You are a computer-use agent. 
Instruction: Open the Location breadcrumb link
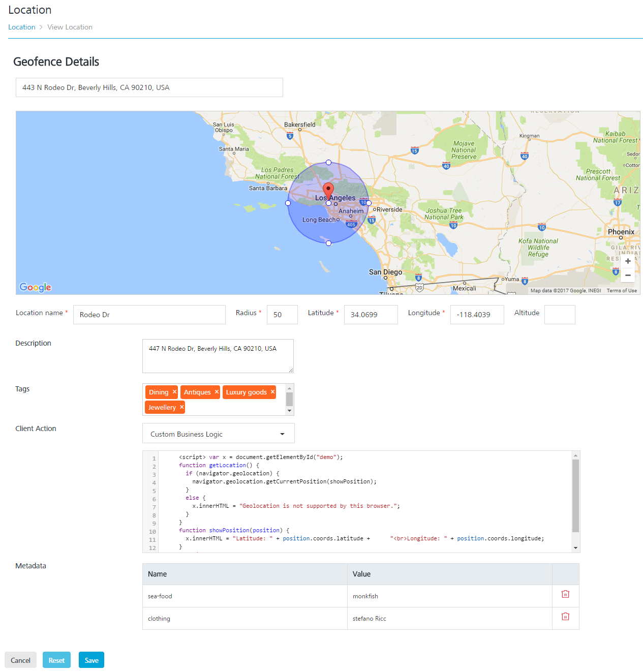(21, 26)
